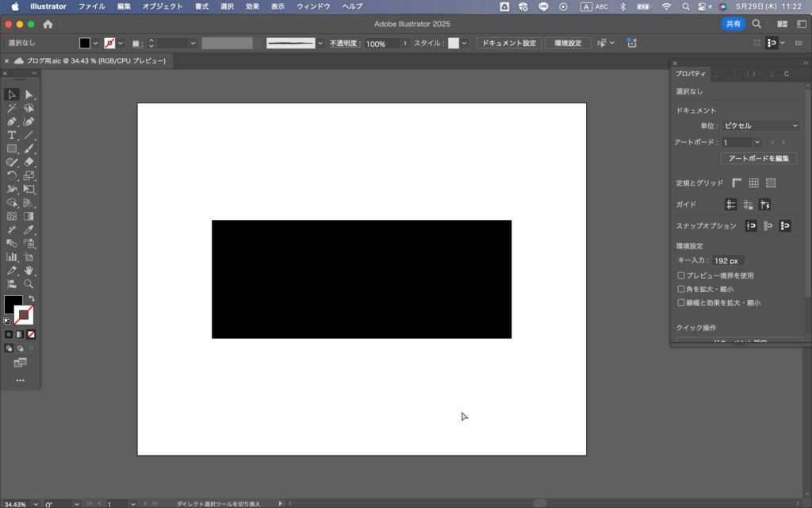Select the Scale tool

click(x=29, y=175)
